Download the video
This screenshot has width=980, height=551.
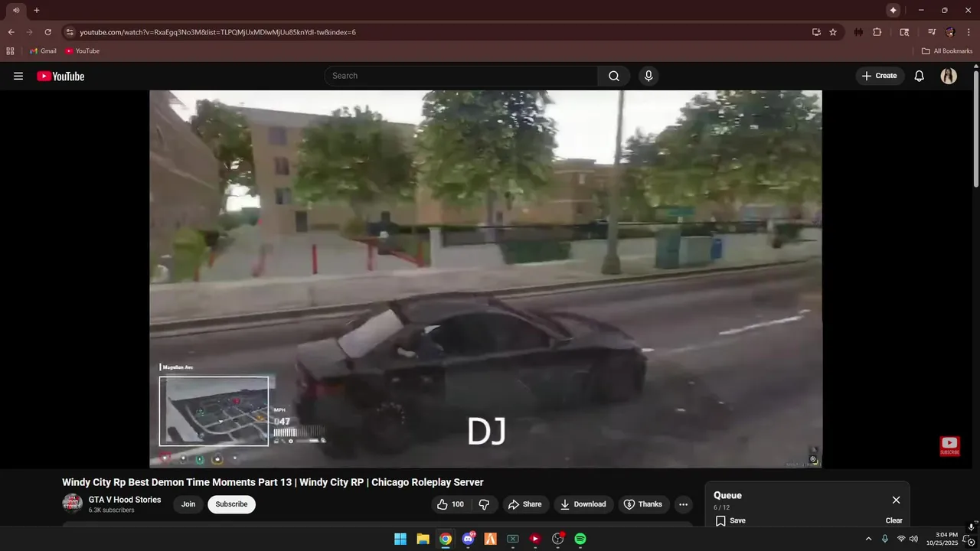[x=583, y=504]
